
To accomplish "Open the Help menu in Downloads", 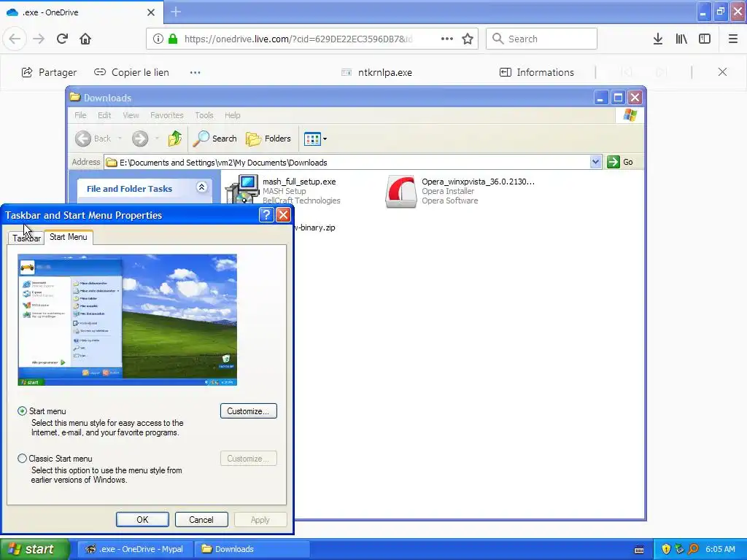I will click(x=233, y=115).
